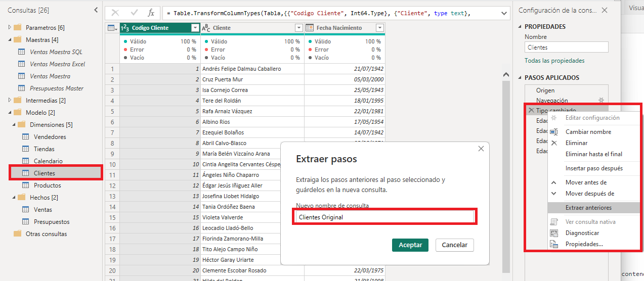The width and height of the screenshot is (644, 281).
Task: Click Aceptar in Extraer pasos dialog
Action: [410, 245]
